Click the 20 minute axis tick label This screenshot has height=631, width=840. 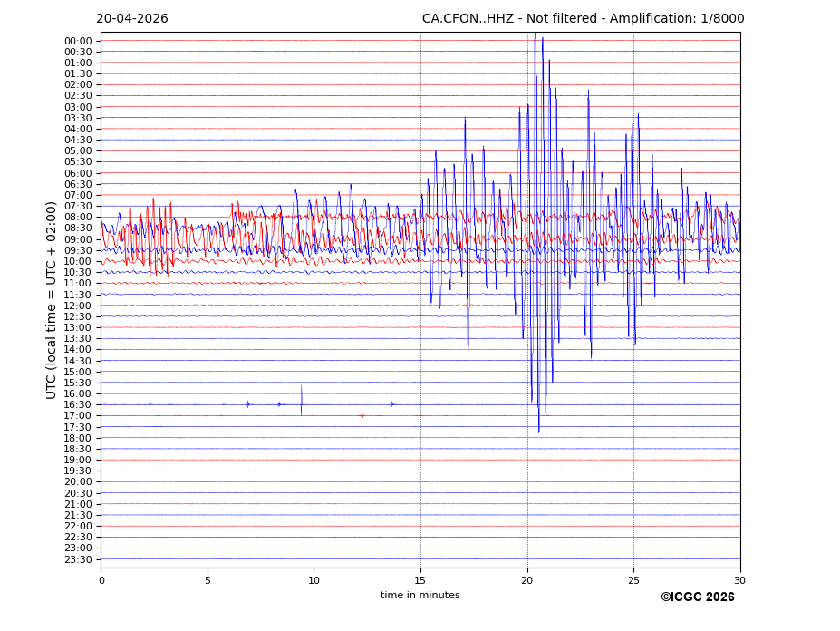click(527, 580)
